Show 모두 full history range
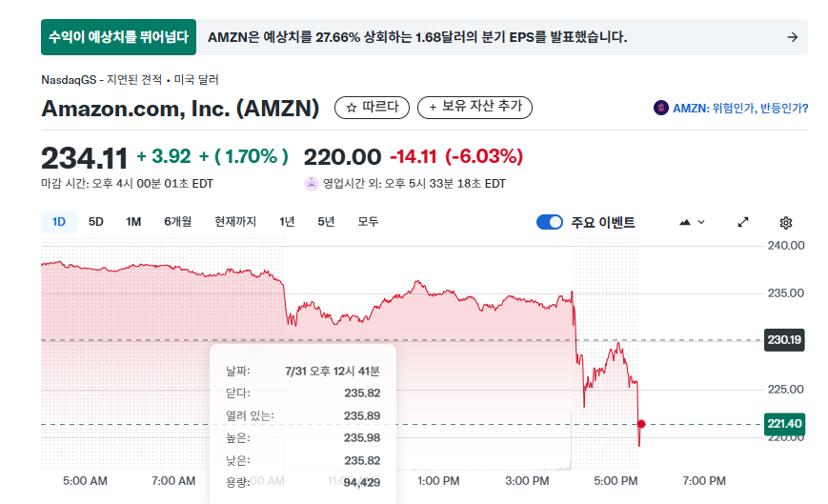 (x=368, y=222)
